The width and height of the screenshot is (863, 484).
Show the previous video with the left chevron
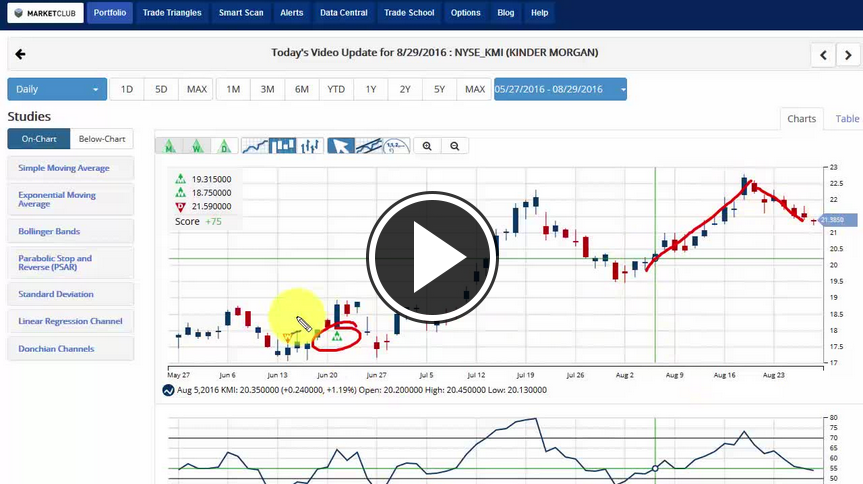tap(823, 55)
